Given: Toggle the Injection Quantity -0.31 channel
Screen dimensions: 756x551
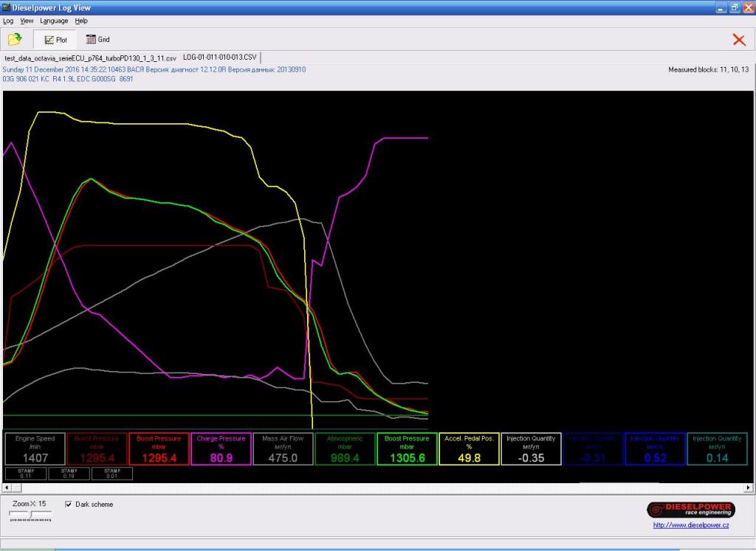Looking at the screenshot, I should (x=593, y=449).
